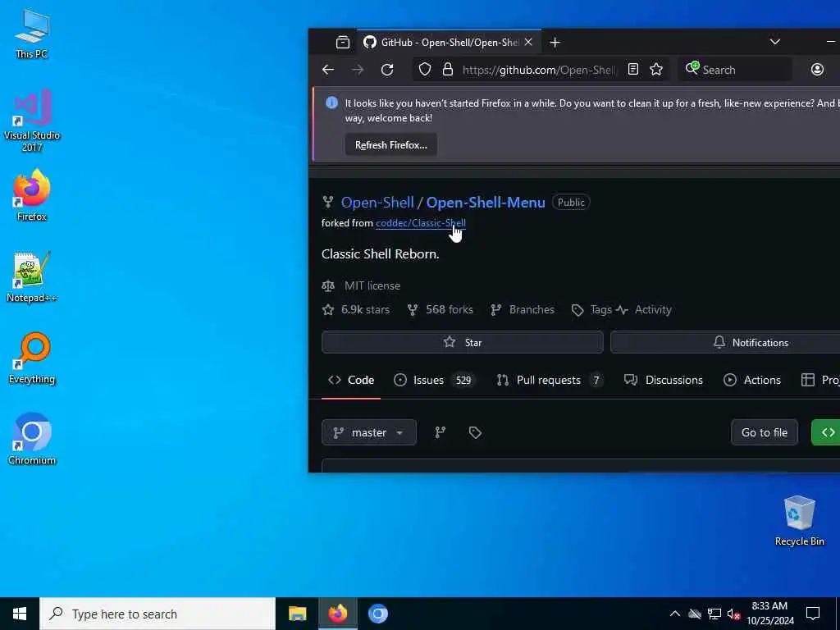Switch to the Pull requests tab
Viewport: 840px width, 630px height.
click(550, 380)
